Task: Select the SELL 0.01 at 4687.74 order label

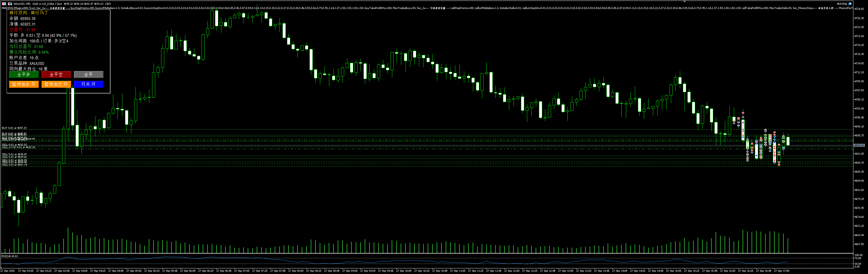Action: coord(15,165)
